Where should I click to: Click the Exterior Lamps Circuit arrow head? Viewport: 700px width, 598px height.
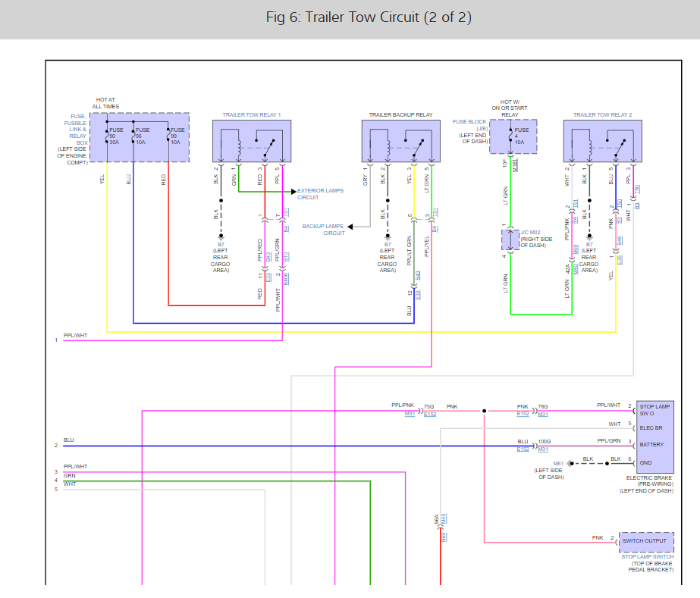[293, 192]
